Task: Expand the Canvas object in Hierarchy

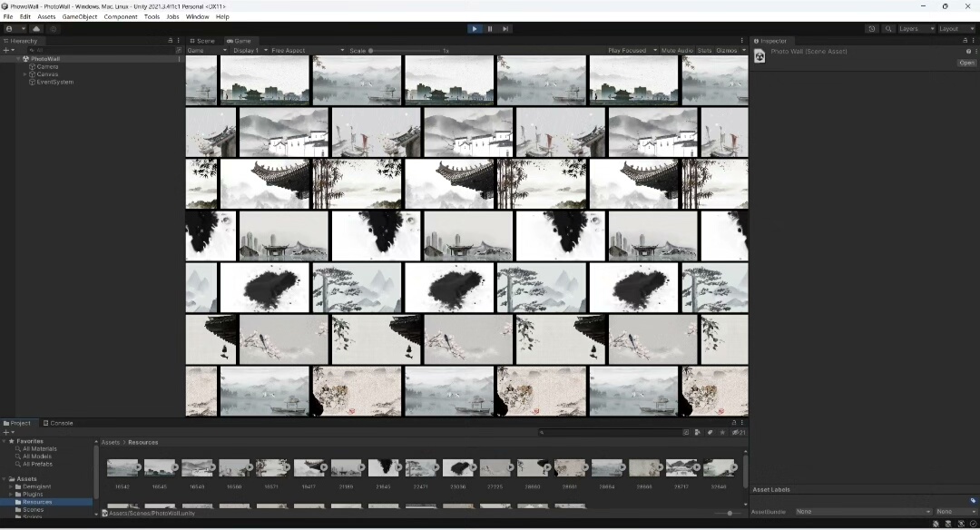Action: pos(25,74)
